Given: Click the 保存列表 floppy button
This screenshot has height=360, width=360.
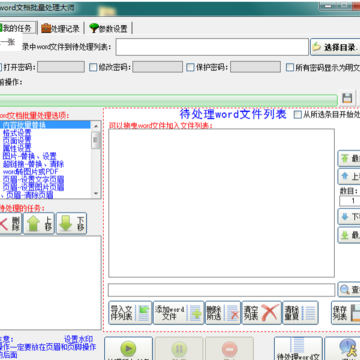Looking at the screenshot, I should click(x=346, y=313).
